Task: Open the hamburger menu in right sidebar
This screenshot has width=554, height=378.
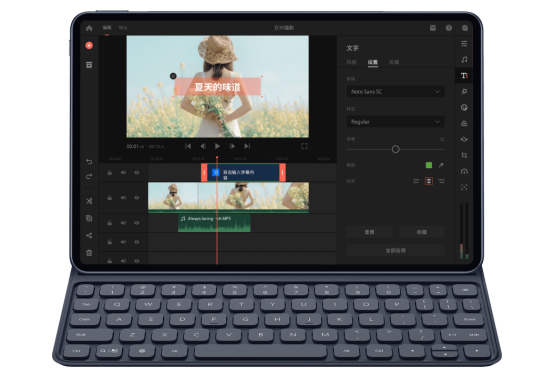Action: pos(464,43)
